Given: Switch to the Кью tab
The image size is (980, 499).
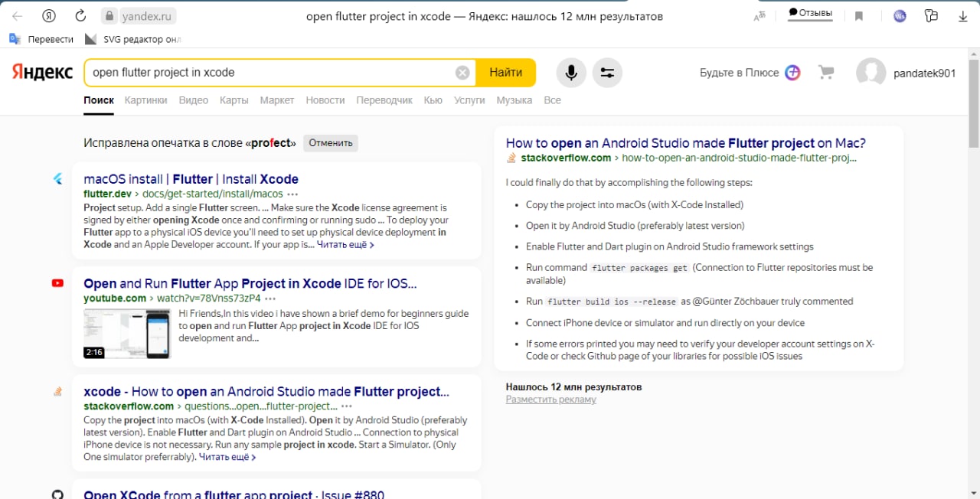Looking at the screenshot, I should coord(433,100).
